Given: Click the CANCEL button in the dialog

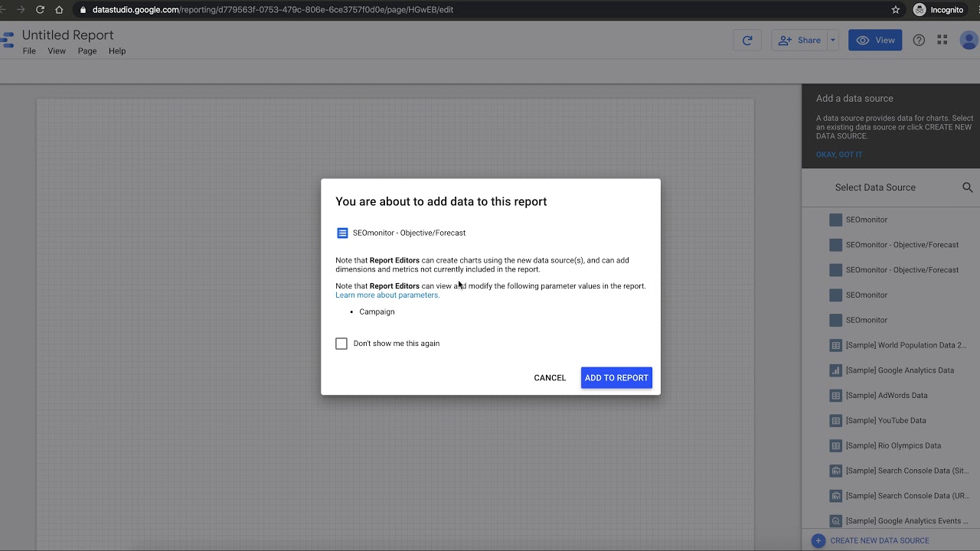Looking at the screenshot, I should (x=550, y=378).
